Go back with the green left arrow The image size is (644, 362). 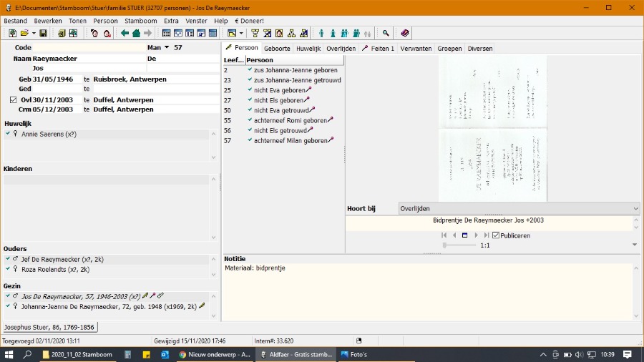(x=125, y=34)
